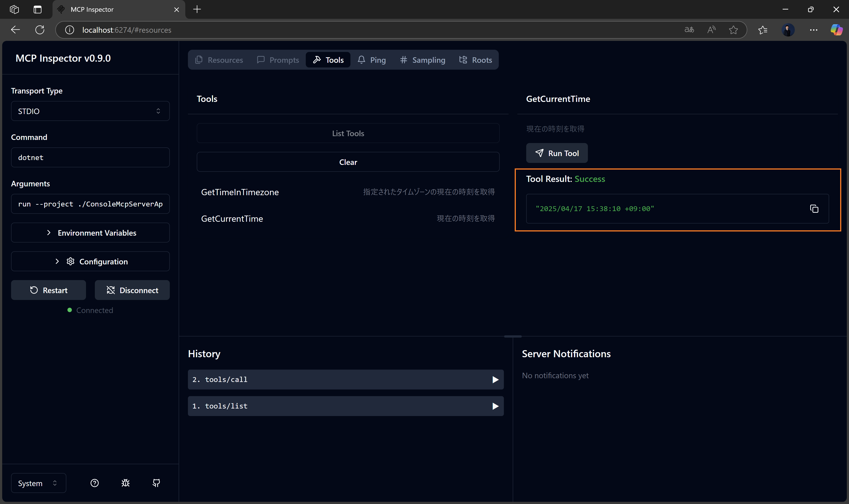This screenshot has width=849, height=504.
Task: Switch to the Resources tab
Action: point(219,60)
